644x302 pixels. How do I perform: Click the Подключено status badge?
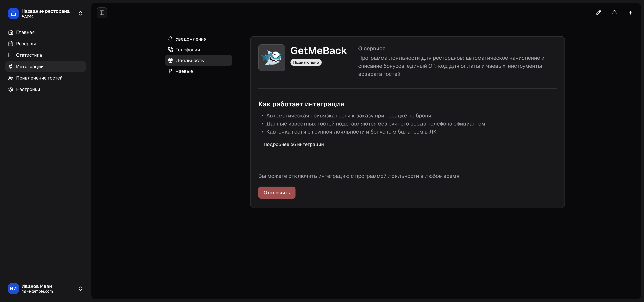pyautogui.click(x=306, y=63)
